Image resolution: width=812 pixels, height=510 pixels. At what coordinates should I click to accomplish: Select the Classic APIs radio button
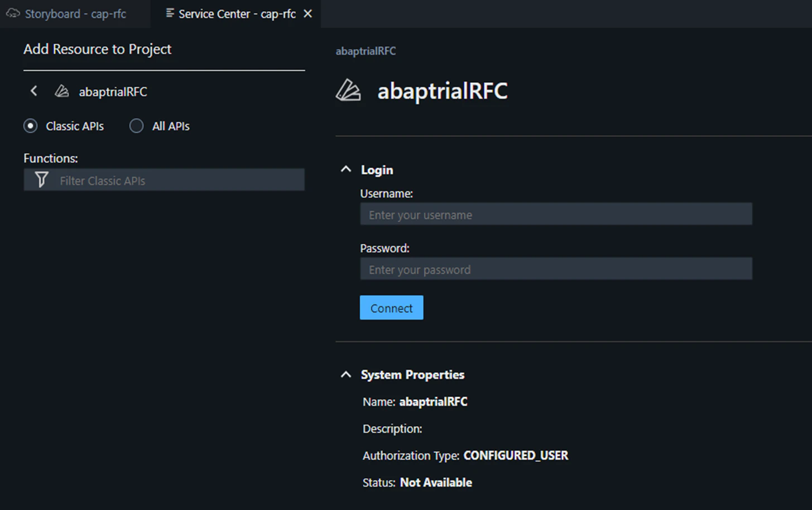point(31,126)
